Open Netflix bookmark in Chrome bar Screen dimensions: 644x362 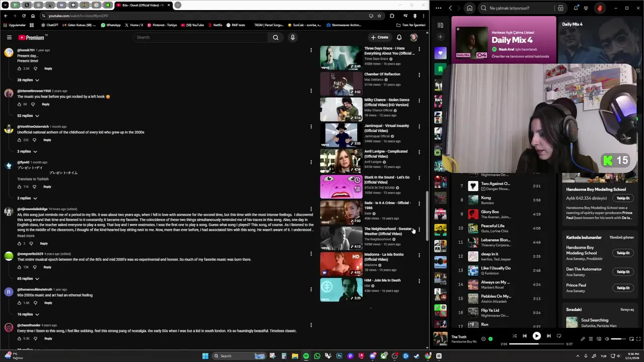coord(215,25)
